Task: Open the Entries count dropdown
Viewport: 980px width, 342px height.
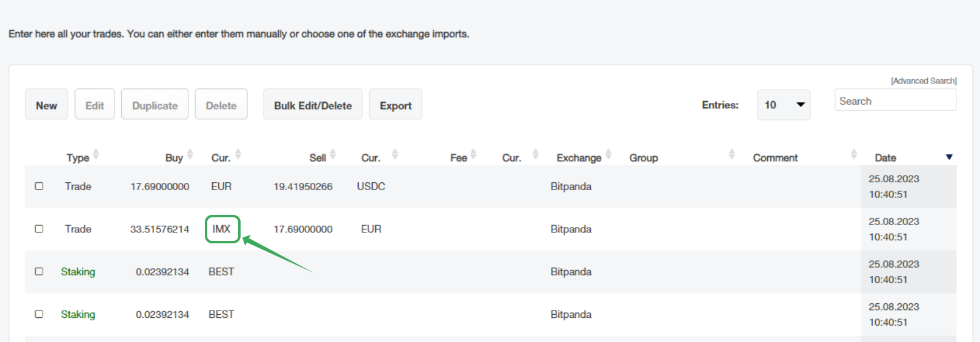Action: click(783, 105)
